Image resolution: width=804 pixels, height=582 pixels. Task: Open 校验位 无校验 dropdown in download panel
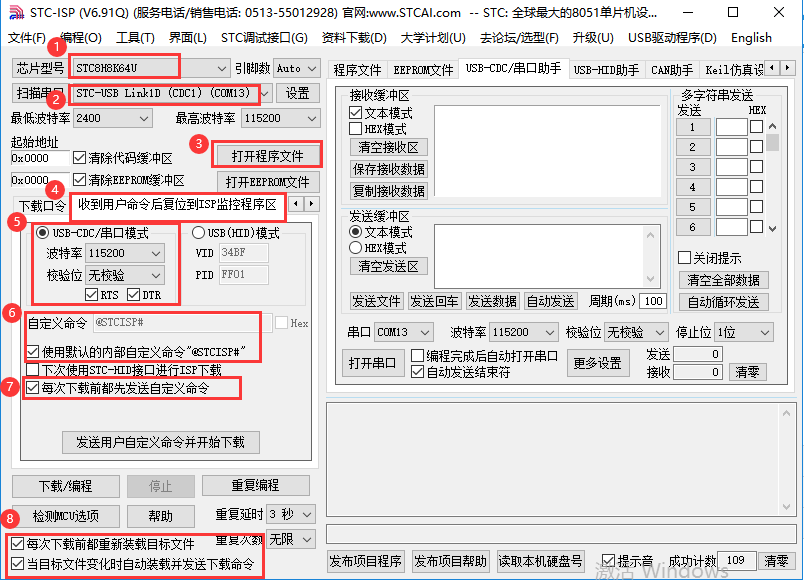click(125, 275)
